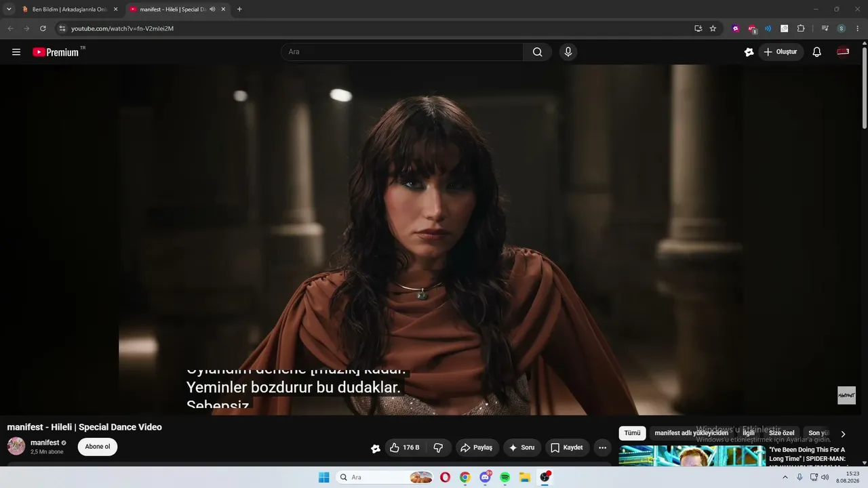The width and height of the screenshot is (868, 488).
Task: Dislike the video with thumbs down
Action: 438,448
